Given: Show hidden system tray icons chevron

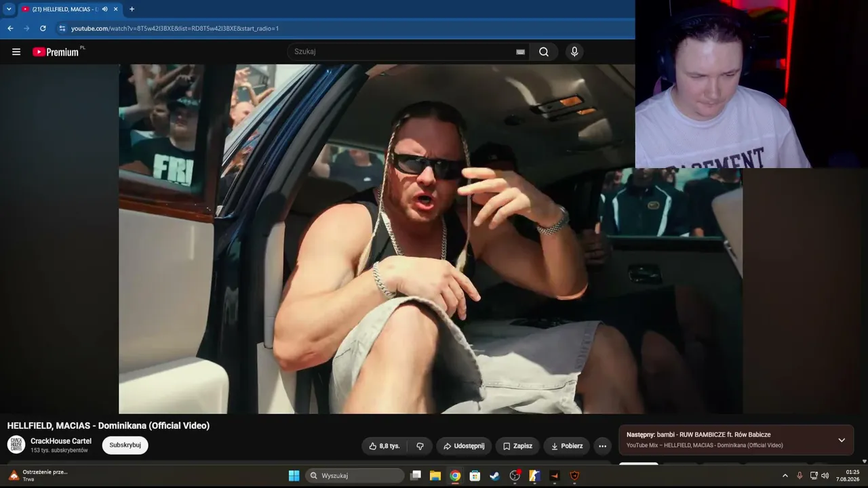Looking at the screenshot, I should click(785, 476).
